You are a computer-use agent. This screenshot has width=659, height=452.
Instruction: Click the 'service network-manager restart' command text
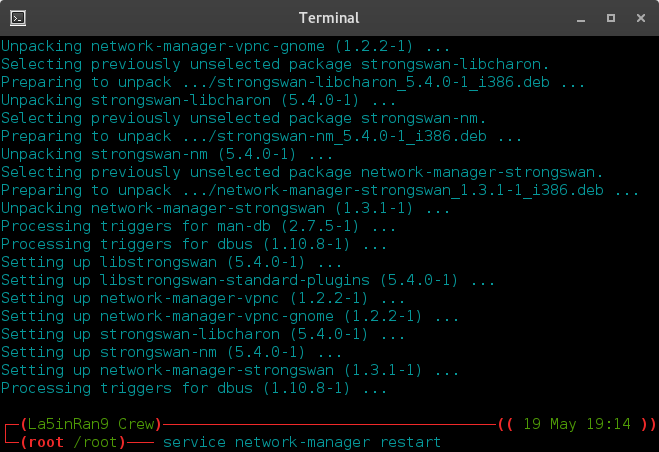(302, 442)
